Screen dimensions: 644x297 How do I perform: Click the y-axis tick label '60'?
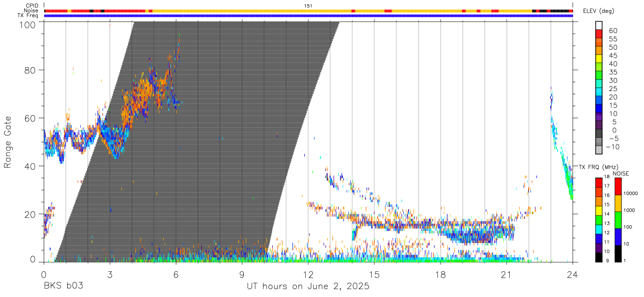[30, 118]
